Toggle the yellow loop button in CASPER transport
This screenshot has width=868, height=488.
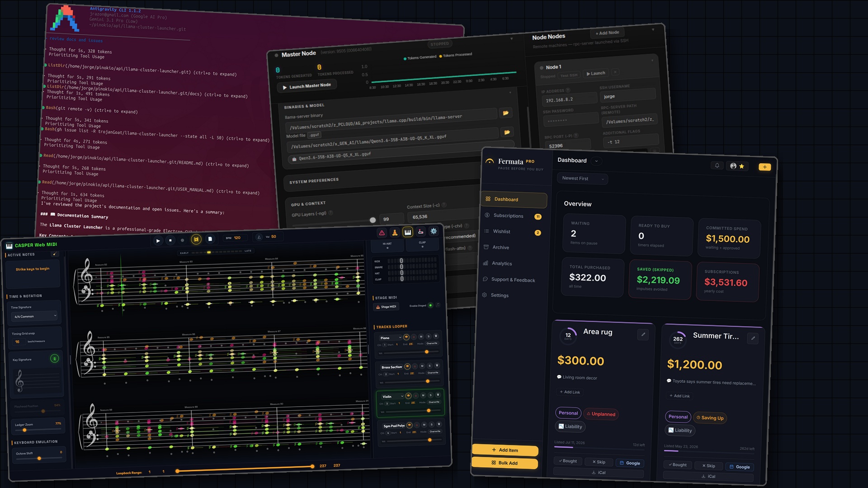(196, 239)
